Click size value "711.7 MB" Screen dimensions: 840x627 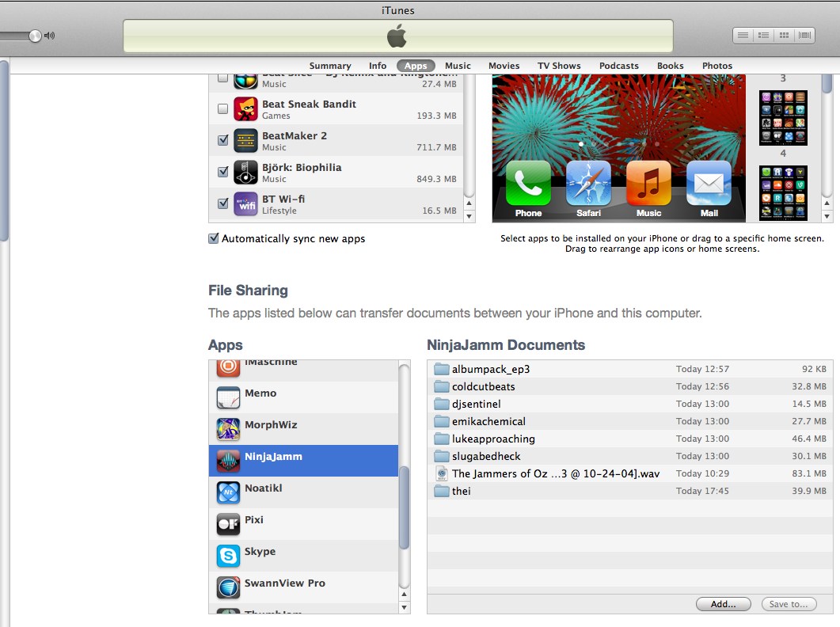pyautogui.click(x=436, y=146)
